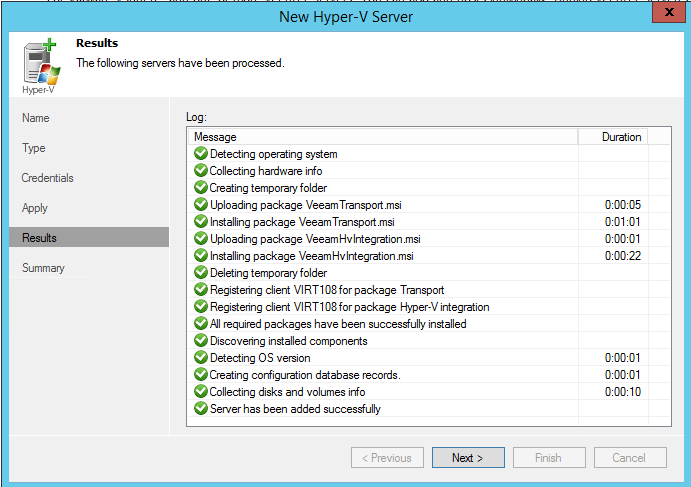691x487 pixels.
Task: Go to the Credentials wizard step
Action: click(48, 178)
